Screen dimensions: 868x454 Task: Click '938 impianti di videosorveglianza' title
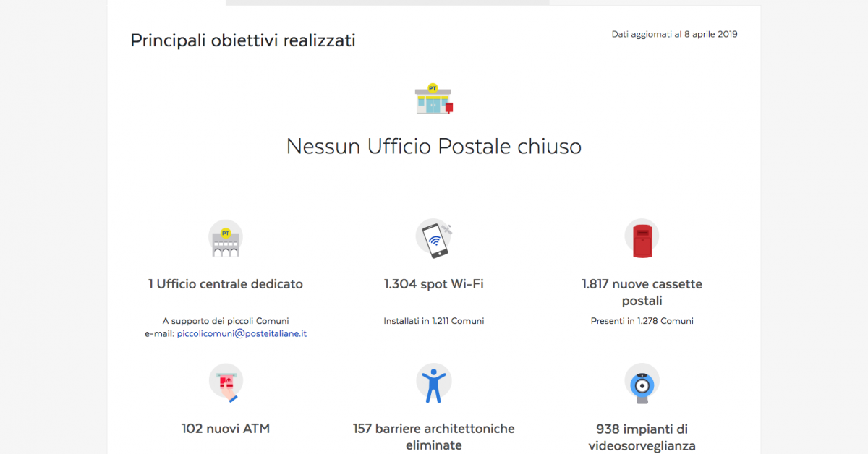click(642, 437)
